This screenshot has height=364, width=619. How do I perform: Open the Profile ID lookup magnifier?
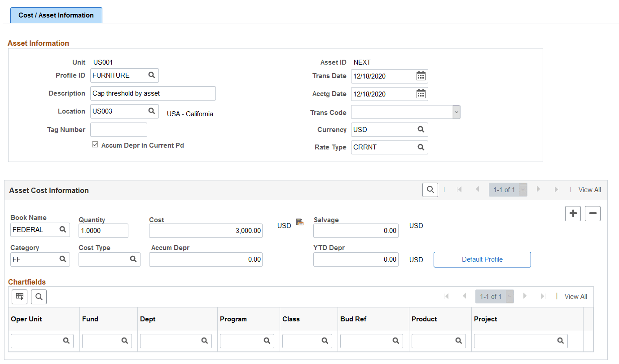pos(153,75)
